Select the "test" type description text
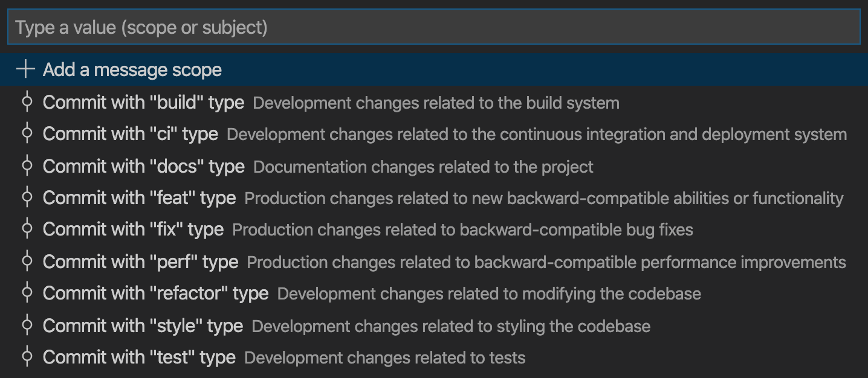 tap(384, 357)
